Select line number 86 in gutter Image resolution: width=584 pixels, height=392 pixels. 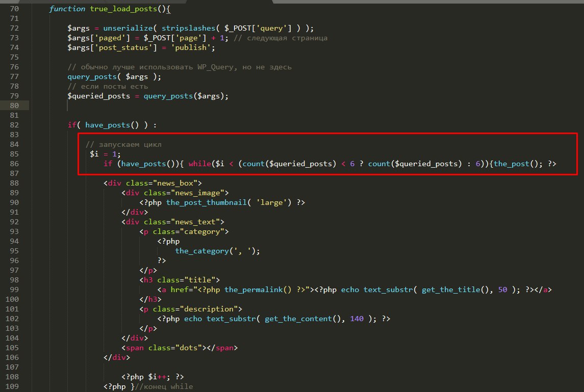click(x=14, y=164)
